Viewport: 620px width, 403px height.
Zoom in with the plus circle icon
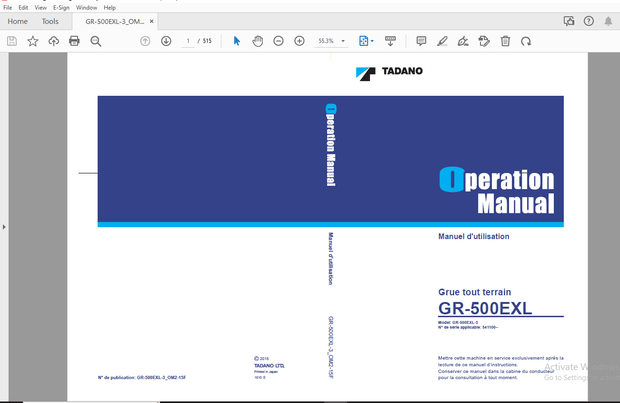(299, 41)
